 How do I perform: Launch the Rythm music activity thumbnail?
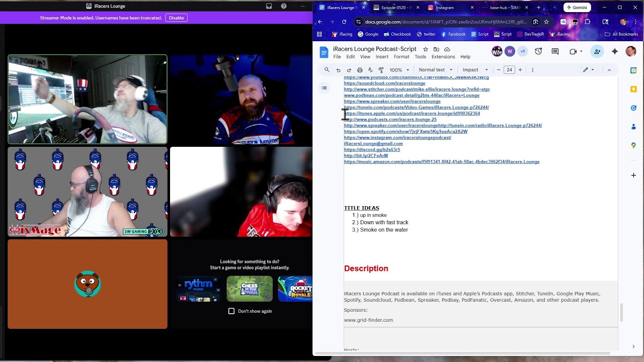tap(198, 289)
